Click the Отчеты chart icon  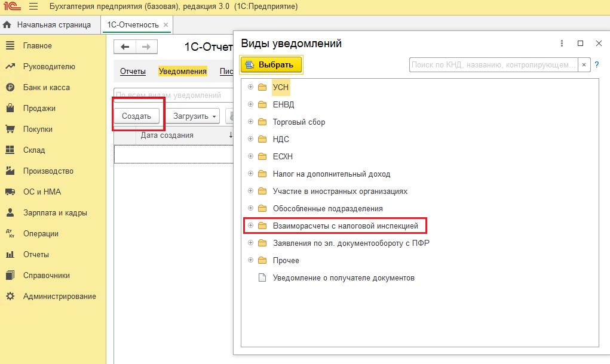(x=10, y=254)
